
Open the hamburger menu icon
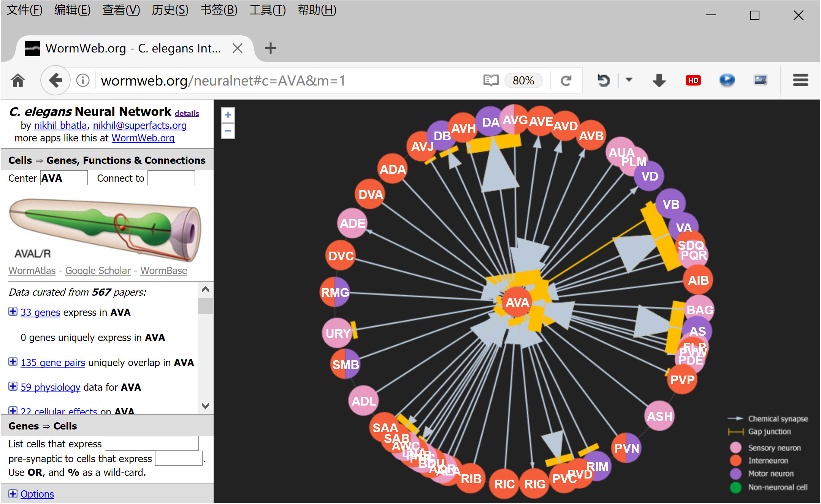coord(800,81)
